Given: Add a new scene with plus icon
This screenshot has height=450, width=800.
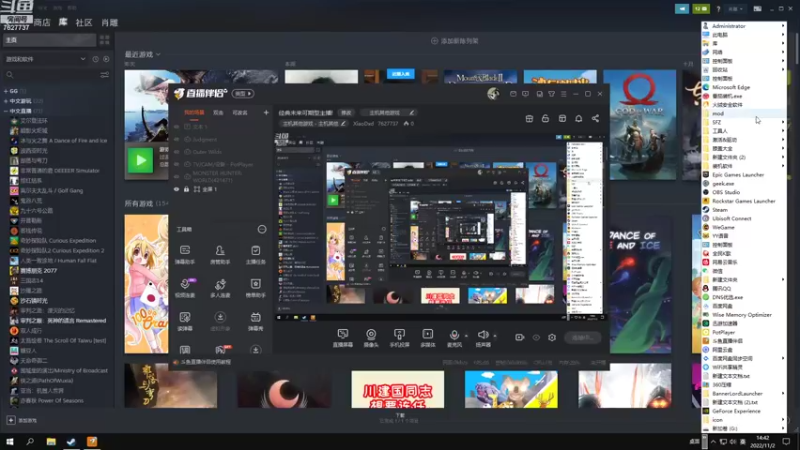Looking at the screenshot, I should coord(266,112).
